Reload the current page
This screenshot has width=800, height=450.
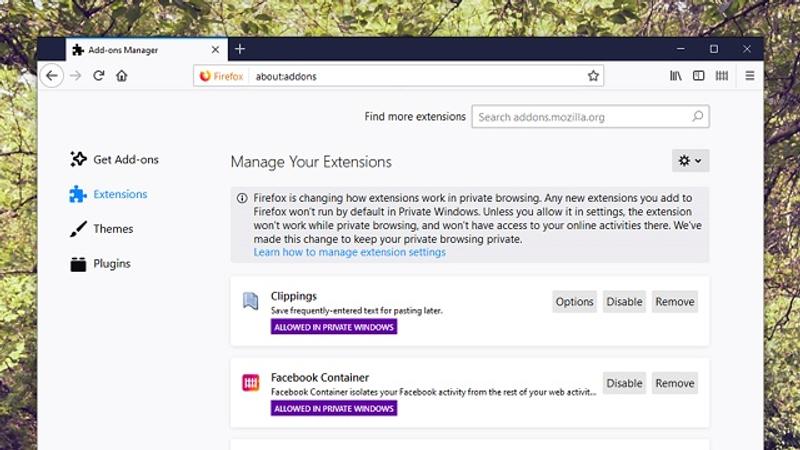(98, 76)
